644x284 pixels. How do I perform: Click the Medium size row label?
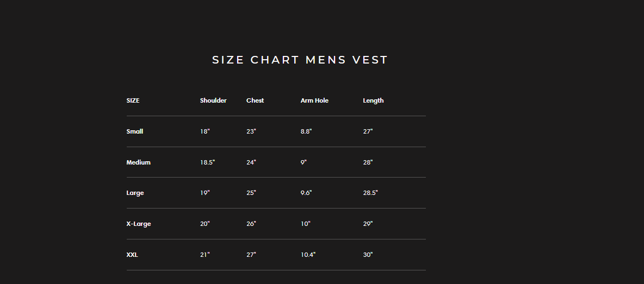(x=138, y=162)
